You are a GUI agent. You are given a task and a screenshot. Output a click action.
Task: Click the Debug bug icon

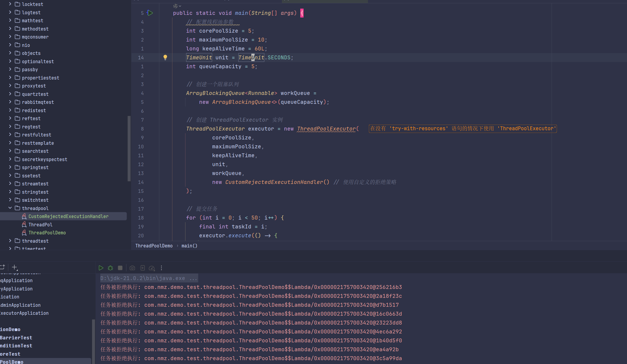(110, 268)
